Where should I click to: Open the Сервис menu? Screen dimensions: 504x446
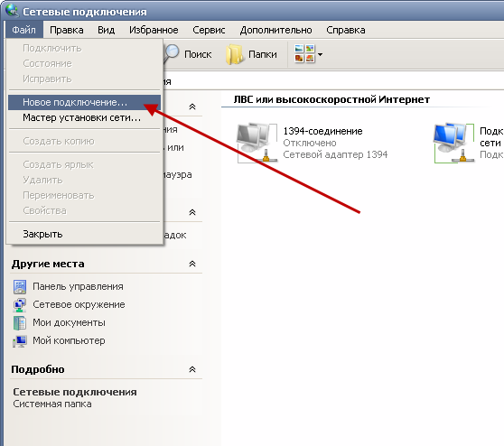pos(209,30)
